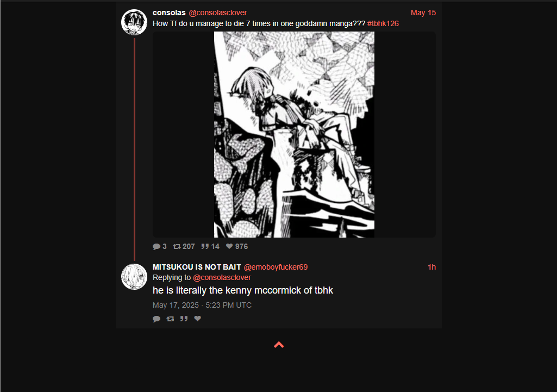Viewport: 557px width, 392px height.
Task: Click the 1h reply timestamp
Action: point(431,267)
